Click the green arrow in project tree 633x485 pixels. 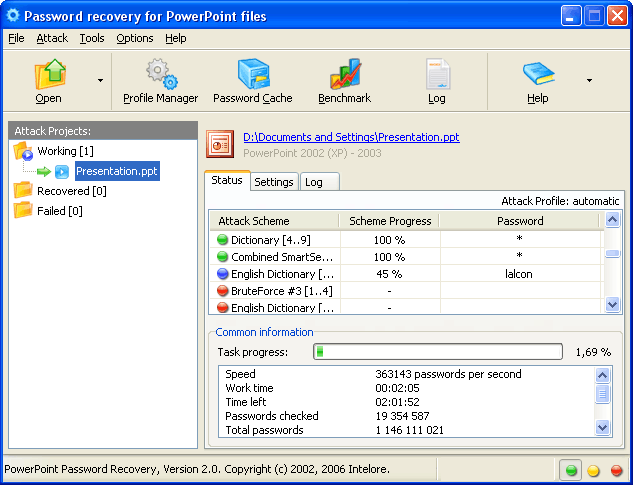[x=44, y=172]
